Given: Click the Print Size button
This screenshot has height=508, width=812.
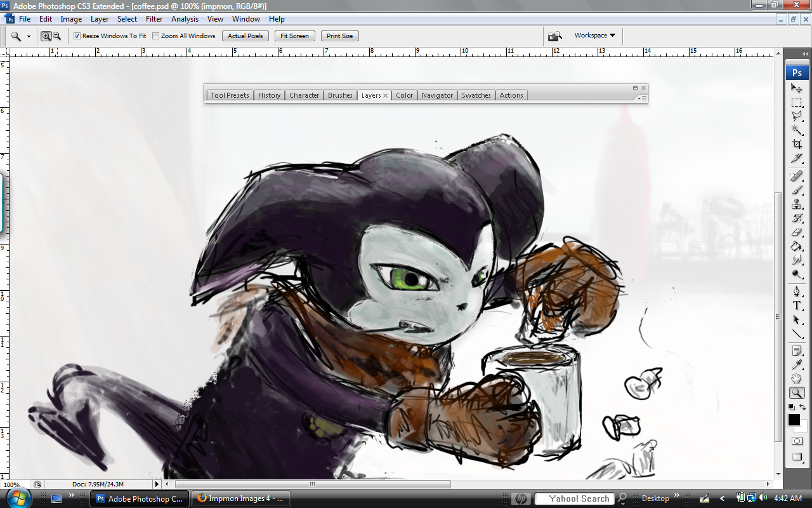Looking at the screenshot, I should [339, 36].
